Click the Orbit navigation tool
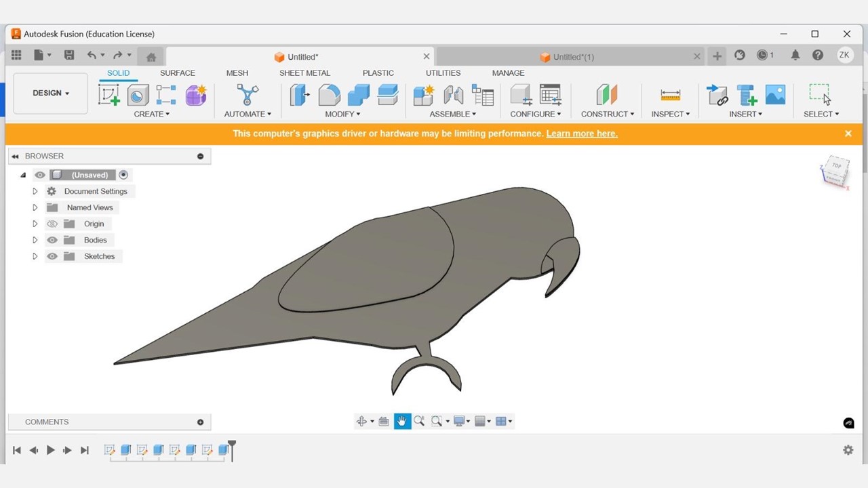The image size is (868, 488). click(x=361, y=422)
